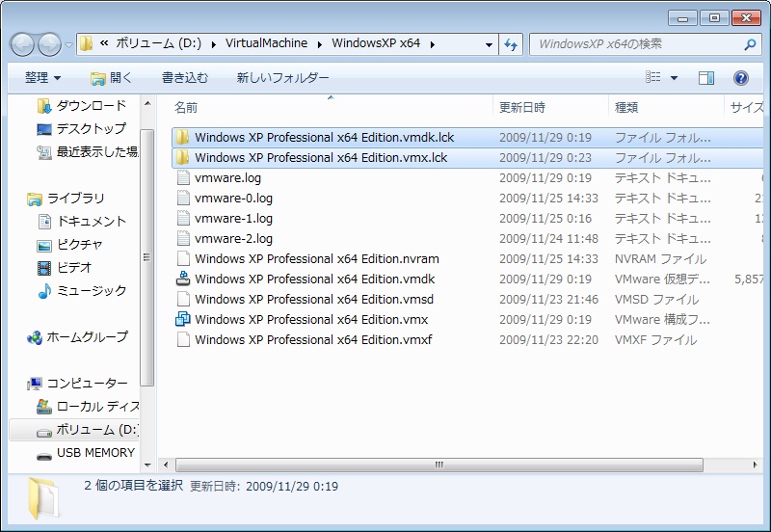This screenshot has width=771, height=532.
Task: Click nav pane scrollbar up arrow
Action: (x=147, y=103)
